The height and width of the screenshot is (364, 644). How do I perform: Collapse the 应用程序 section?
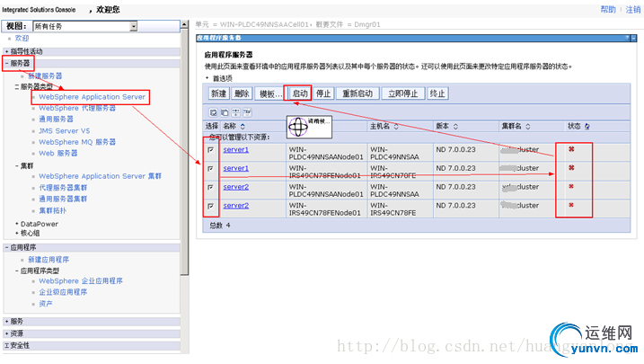(7, 247)
